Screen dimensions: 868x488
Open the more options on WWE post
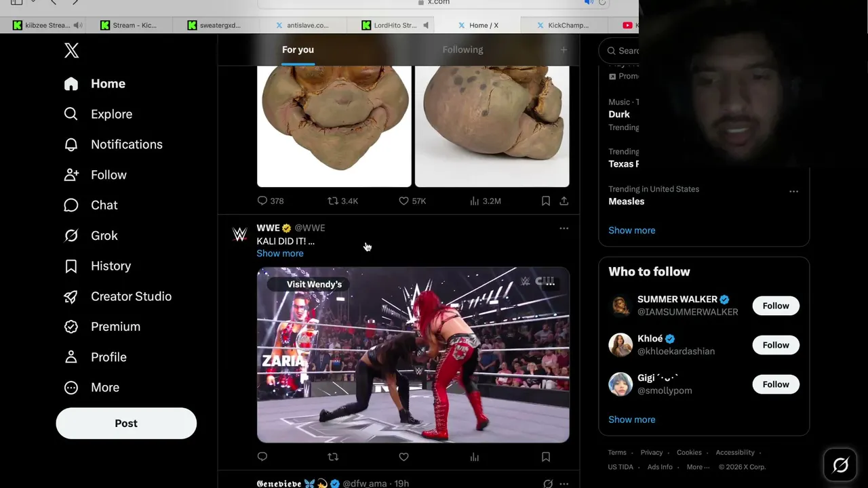click(564, 228)
